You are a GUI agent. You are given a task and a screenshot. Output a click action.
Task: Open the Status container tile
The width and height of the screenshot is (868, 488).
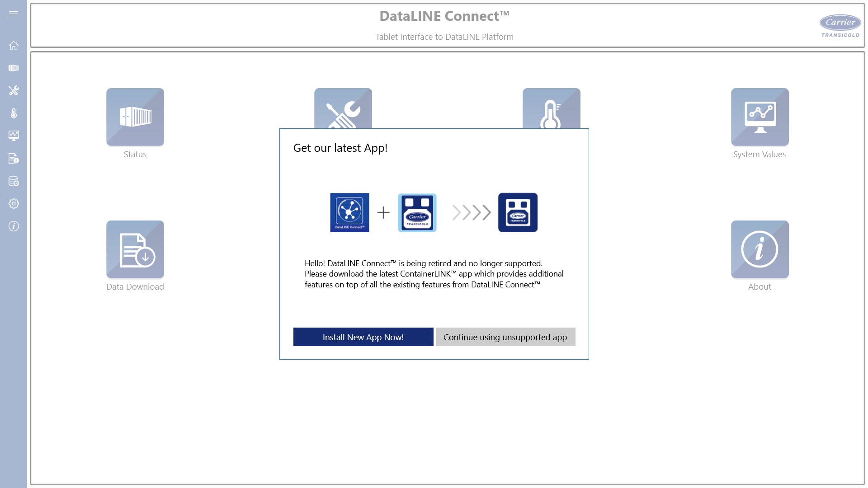(x=135, y=117)
